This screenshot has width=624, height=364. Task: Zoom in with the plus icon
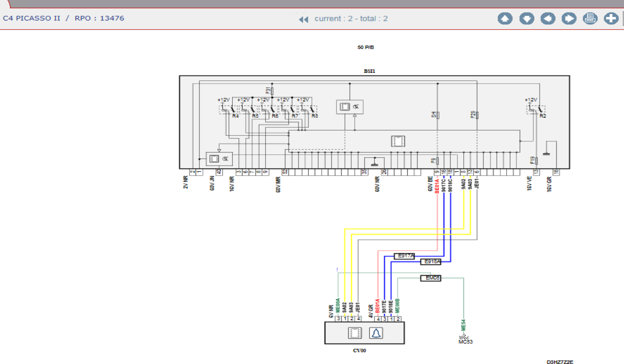click(611, 18)
